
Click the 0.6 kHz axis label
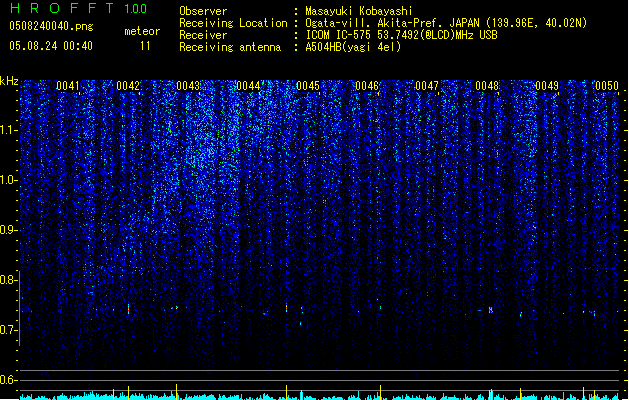point(8,380)
